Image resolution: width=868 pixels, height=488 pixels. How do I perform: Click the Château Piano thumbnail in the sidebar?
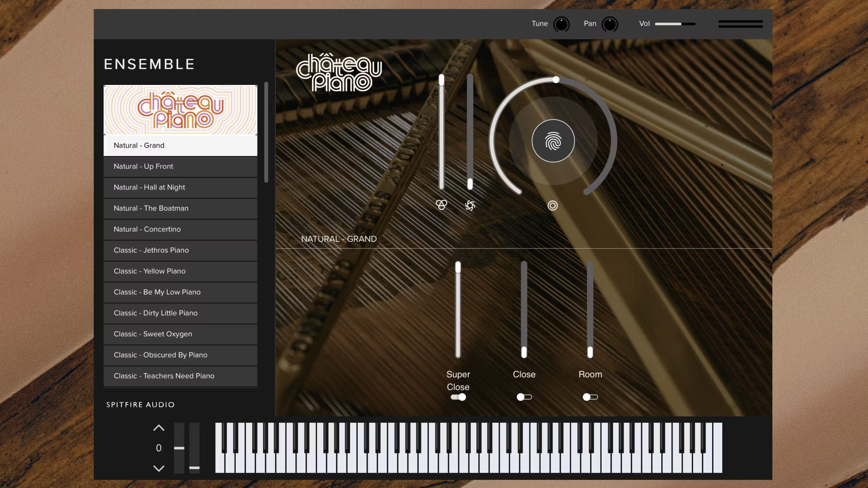(x=180, y=110)
